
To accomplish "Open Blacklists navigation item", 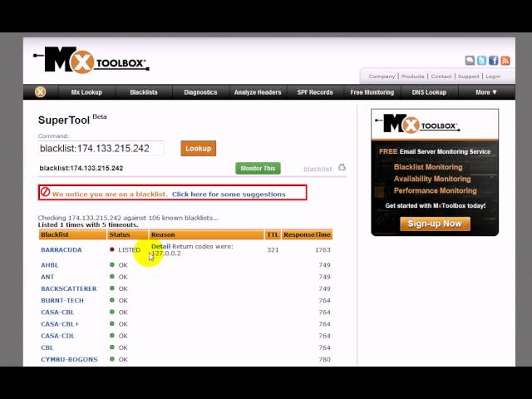I will pos(144,92).
